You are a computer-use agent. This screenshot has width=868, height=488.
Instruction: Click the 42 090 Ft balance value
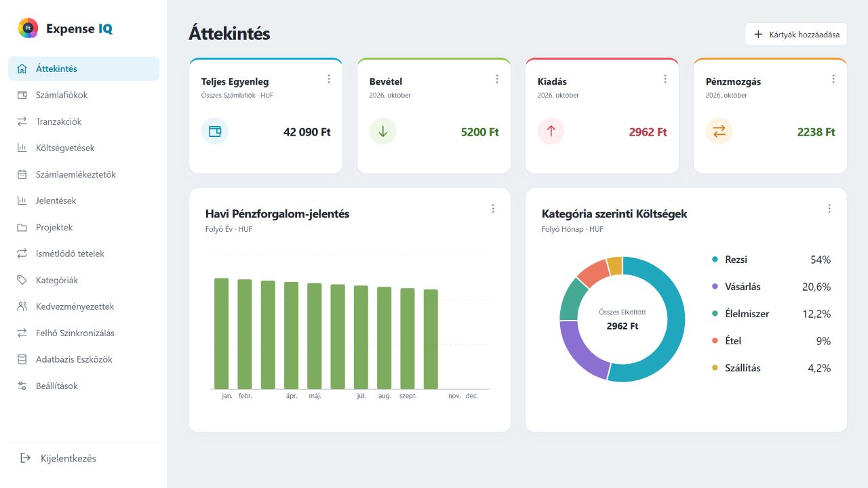point(307,132)
